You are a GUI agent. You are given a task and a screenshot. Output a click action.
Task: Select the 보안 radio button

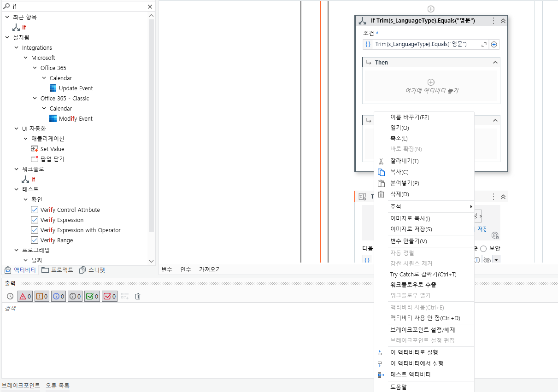(483, 248)
